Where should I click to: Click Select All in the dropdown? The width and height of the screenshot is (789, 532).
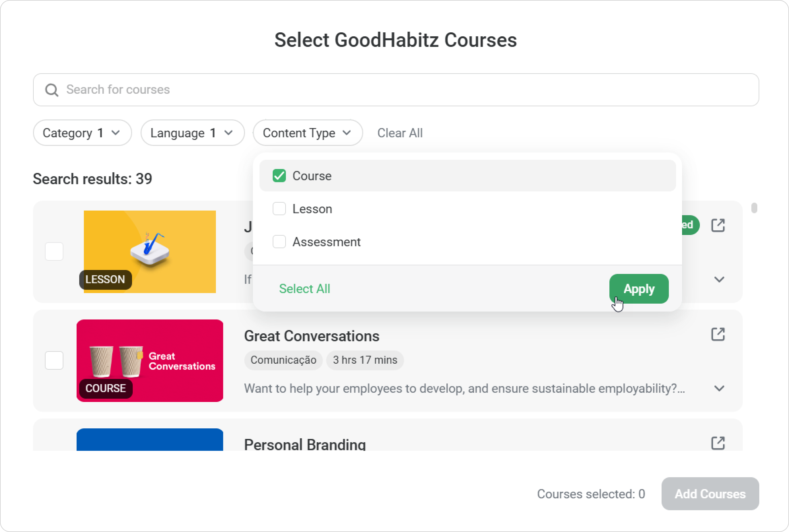pos(304,289)
